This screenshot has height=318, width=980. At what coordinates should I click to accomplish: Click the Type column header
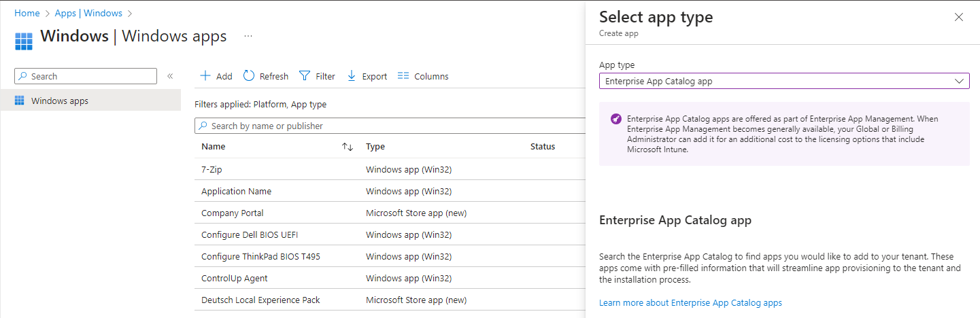tap(375, 147)
